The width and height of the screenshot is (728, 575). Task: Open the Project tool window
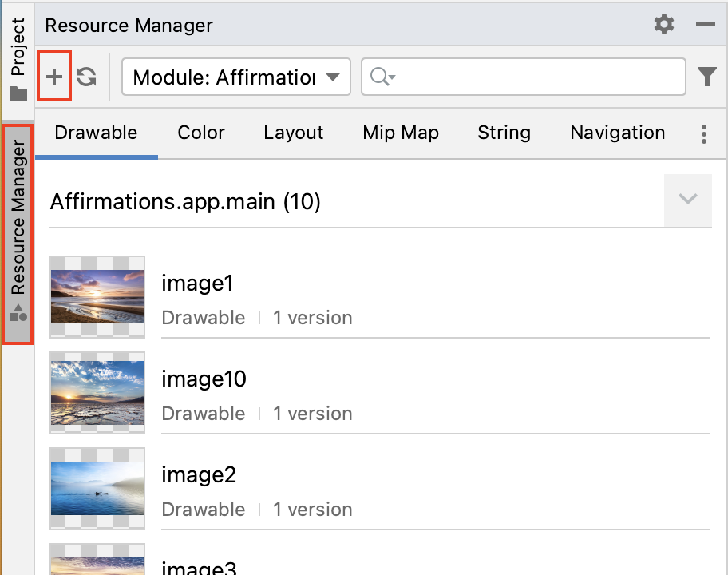pos(18,57)
